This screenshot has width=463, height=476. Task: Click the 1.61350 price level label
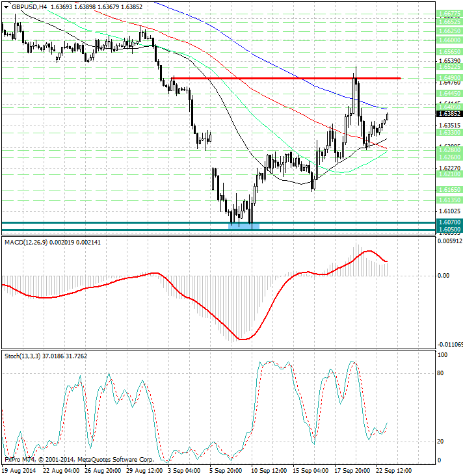point(449,200)
